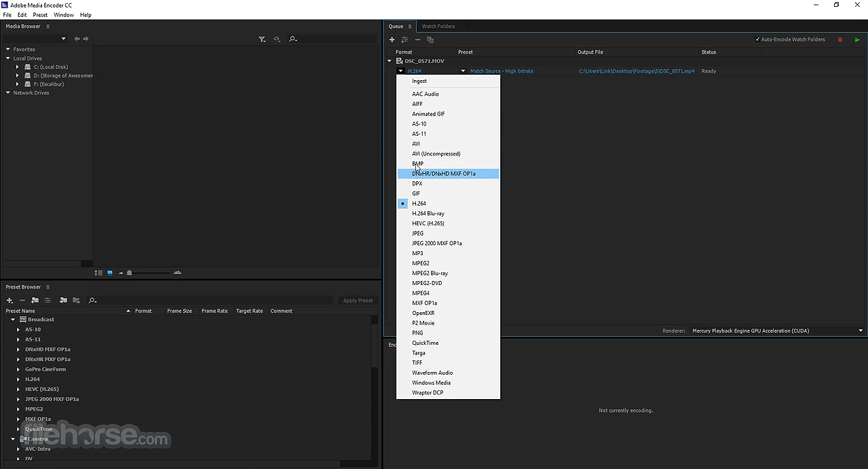Click the Preset Browser search field

click(216, 300)
